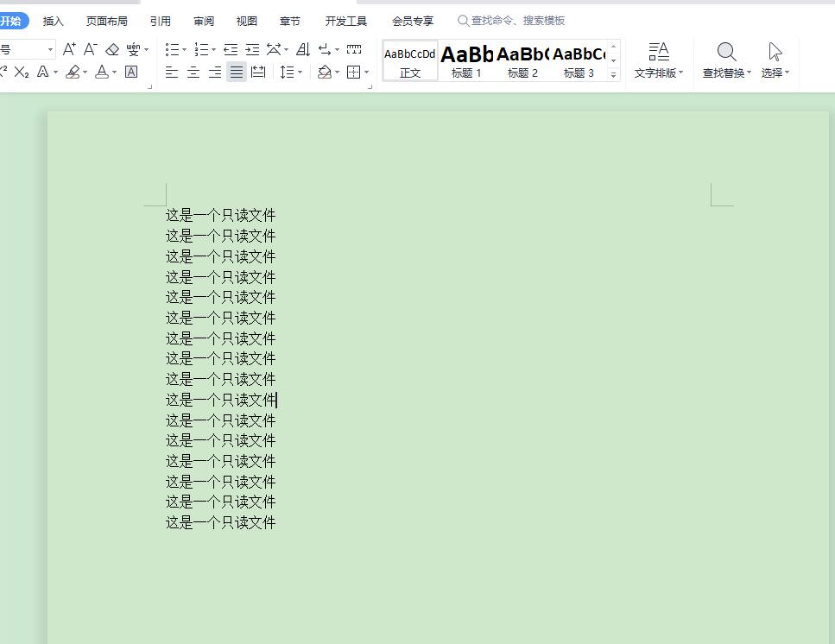Expand the text effects dropdown arrow
The width and height of the screenshot is (835, 644).
tap(55, 73)
